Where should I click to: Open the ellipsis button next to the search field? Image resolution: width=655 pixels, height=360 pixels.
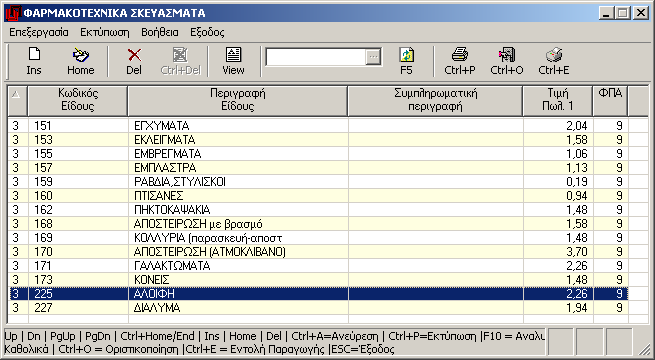pyautogui.click(x=373, y=57)
